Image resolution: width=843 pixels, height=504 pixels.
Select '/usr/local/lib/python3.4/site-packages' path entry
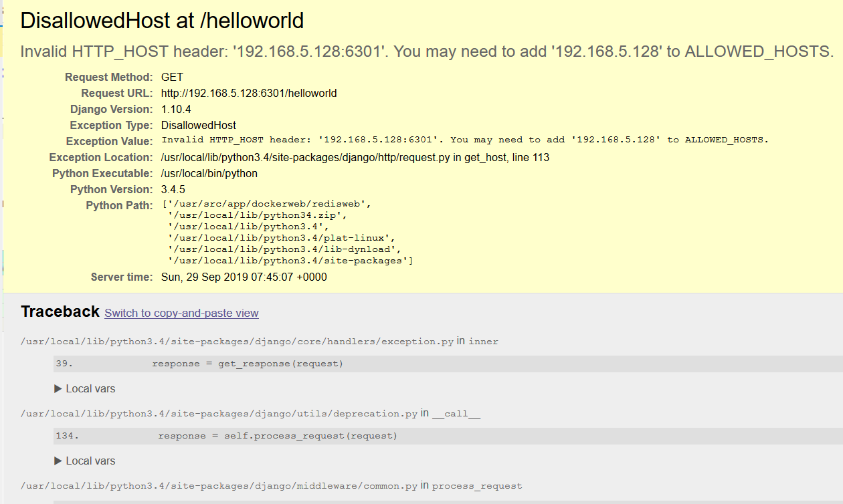(290, 261)
